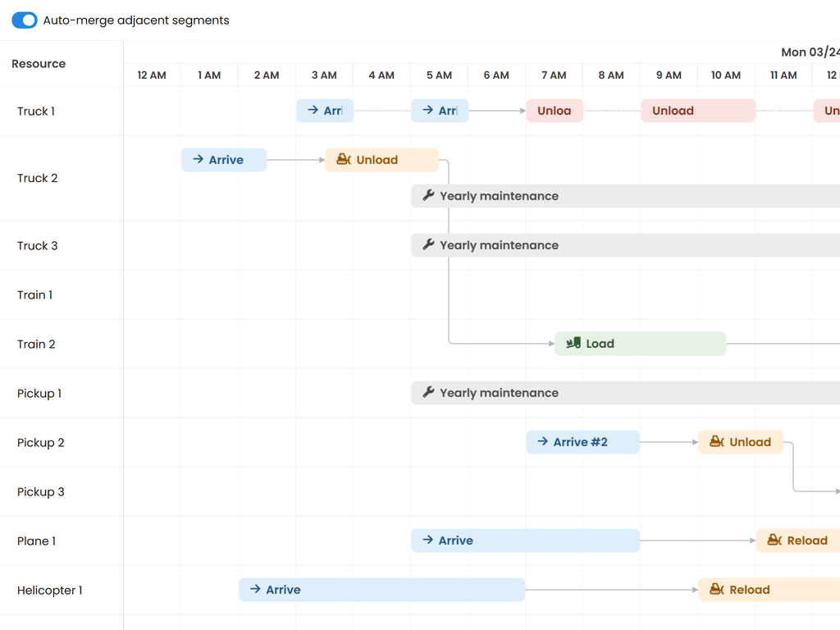Select Plane 1 Arrive event bar
This screenshot has width=840, height=630.
click(525, 541)
